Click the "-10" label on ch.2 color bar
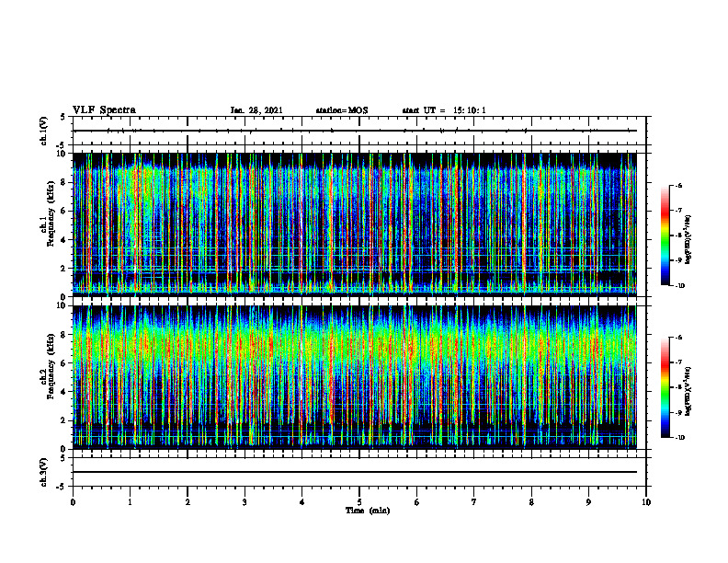The image size is (728, 563). click(678, 437)
